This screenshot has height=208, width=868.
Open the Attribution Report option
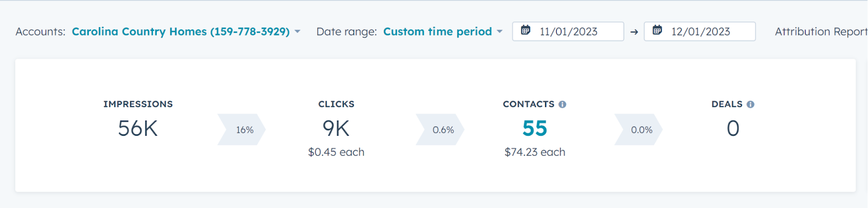[x=821, y=31]
